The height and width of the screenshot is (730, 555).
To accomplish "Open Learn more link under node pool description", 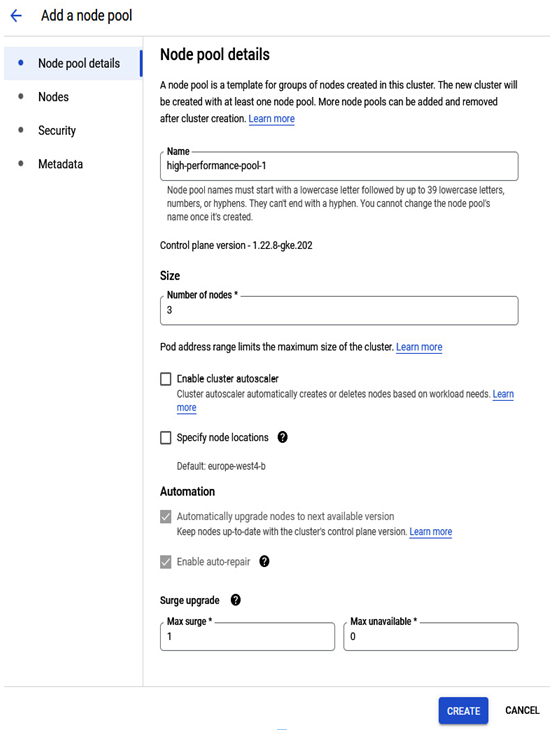I will tap(271, 119).
